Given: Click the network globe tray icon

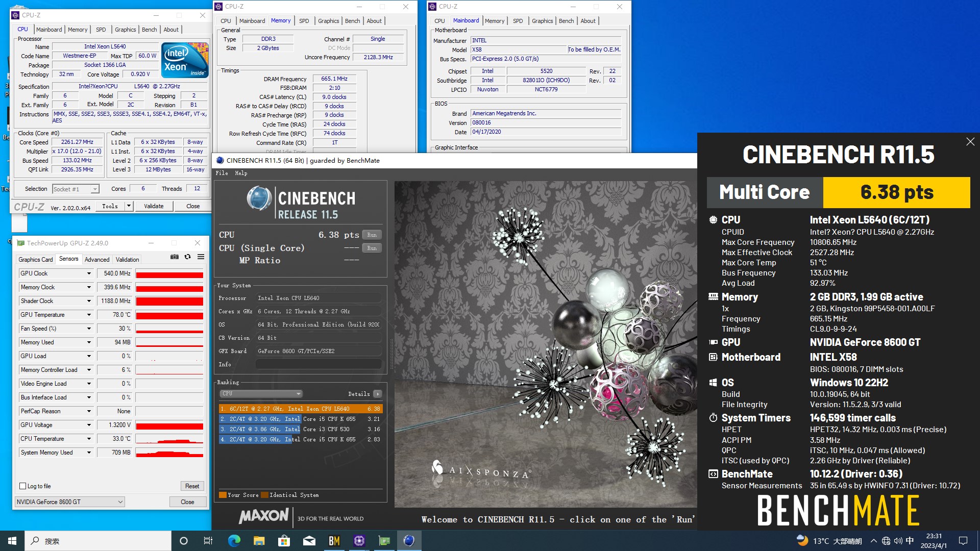Looking at the screenshot, I should pos(886,541).
